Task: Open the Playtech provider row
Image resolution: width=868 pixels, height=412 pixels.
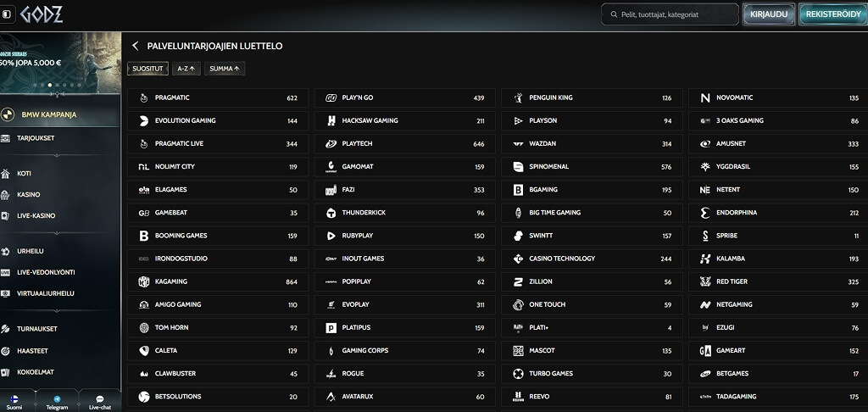Action: point(404,144)
